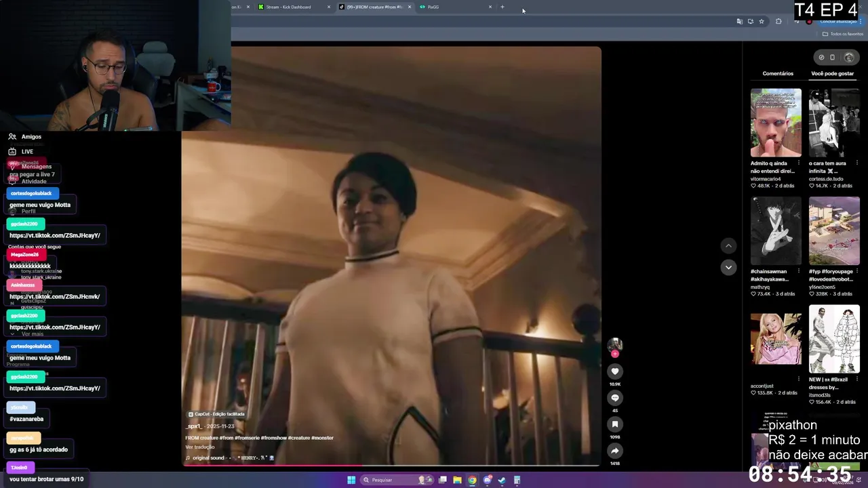Click the install app icon in address bar
Image resolution: width=868 pixels, height=488 pixels.
pos(750,22)
